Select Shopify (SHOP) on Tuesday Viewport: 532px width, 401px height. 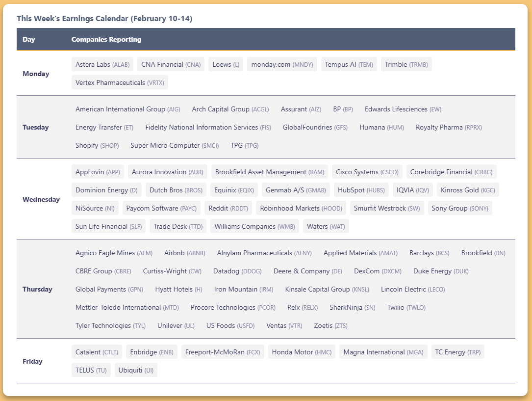(97, 146)
